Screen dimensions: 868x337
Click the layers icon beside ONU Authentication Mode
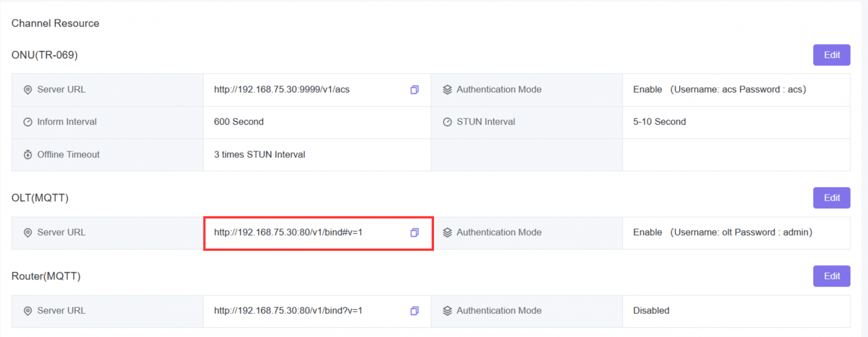point(446,89)
